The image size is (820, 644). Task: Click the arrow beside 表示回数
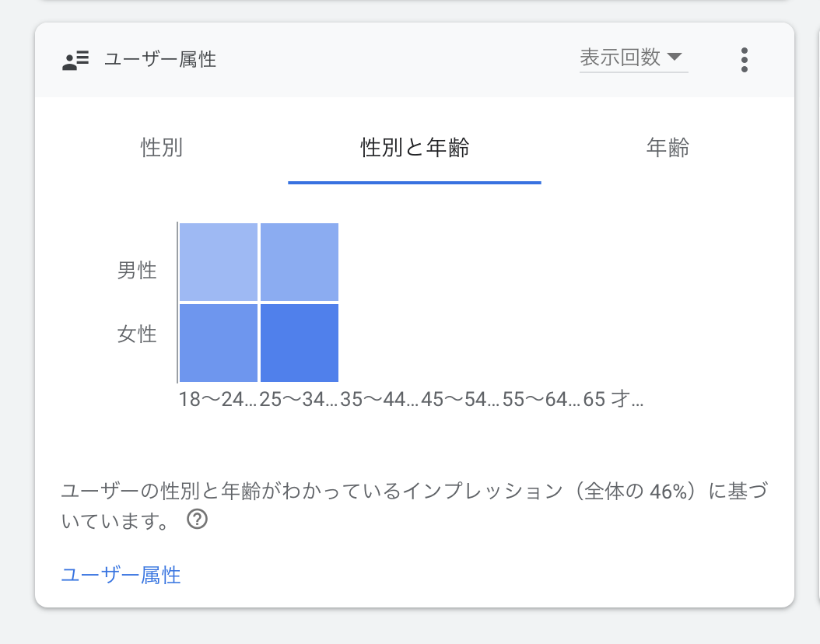pos(675,57)
